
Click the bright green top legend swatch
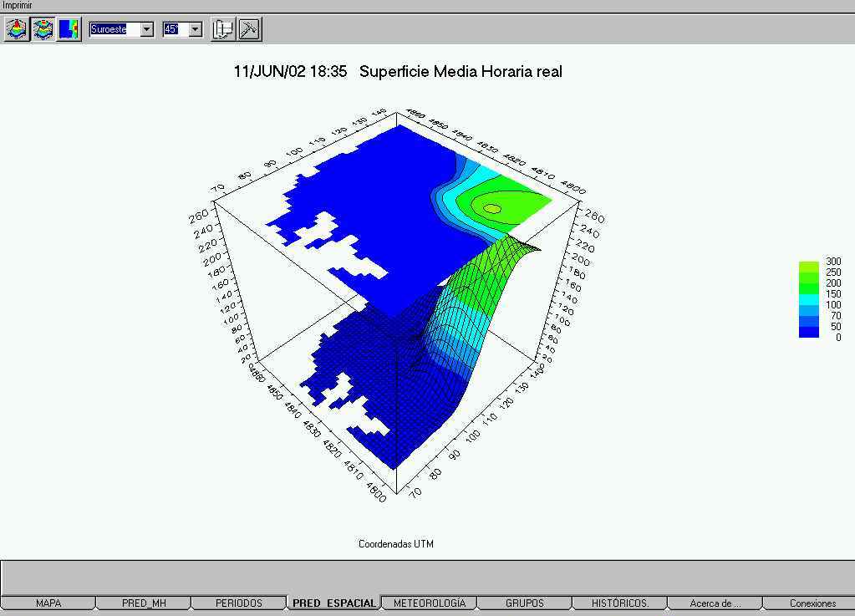[x=809, y=267]
